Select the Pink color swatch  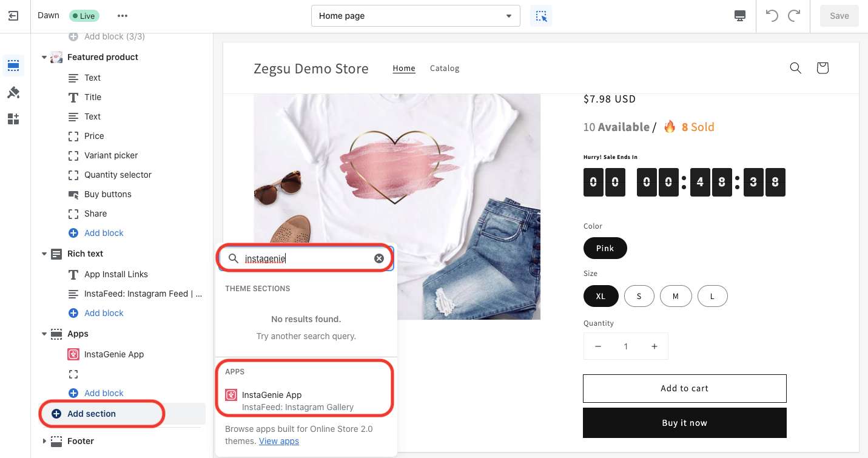pyautogui.click(x=605, y=248)
